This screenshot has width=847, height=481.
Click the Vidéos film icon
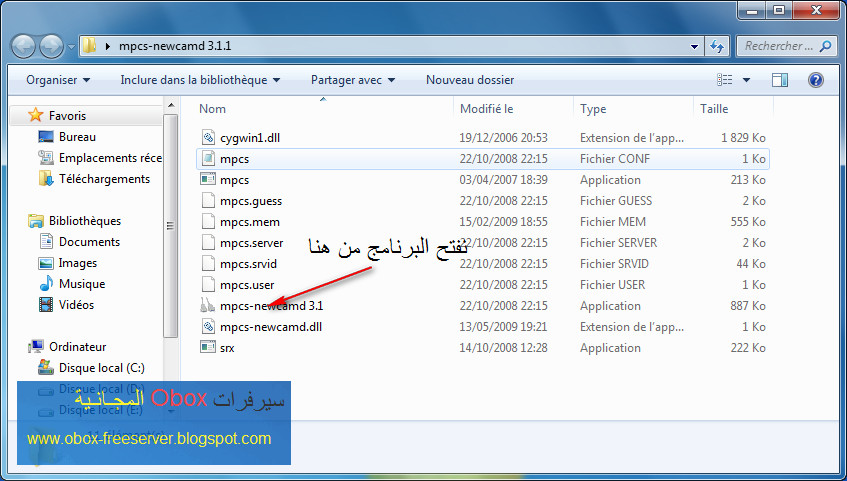pos(46,305)
